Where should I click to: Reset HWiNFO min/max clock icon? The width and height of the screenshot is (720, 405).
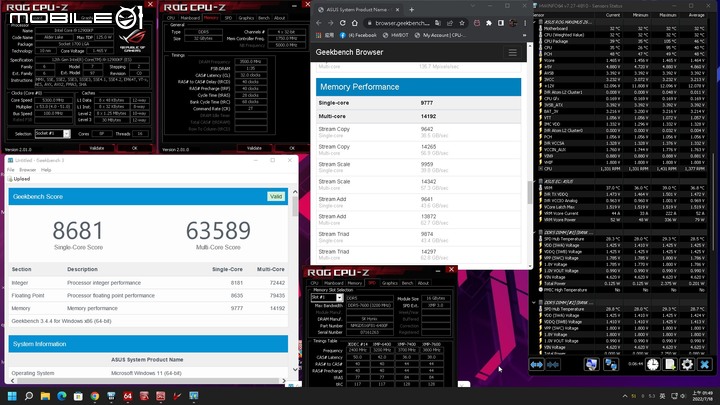tap(652, 365)
